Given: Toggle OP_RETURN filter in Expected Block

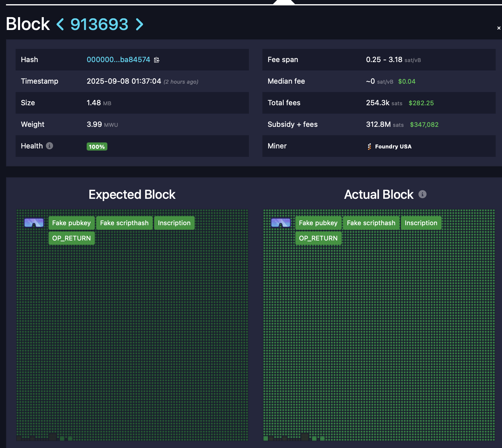Looking at the screenshot, I should [x=71, y=238].
